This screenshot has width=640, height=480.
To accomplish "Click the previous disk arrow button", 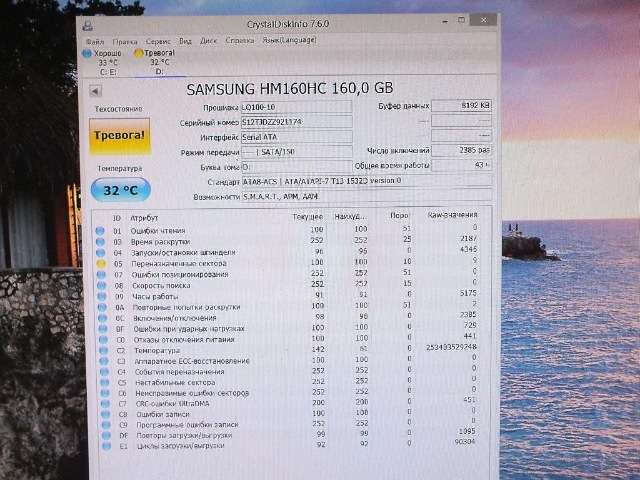I will click(96, 91).
